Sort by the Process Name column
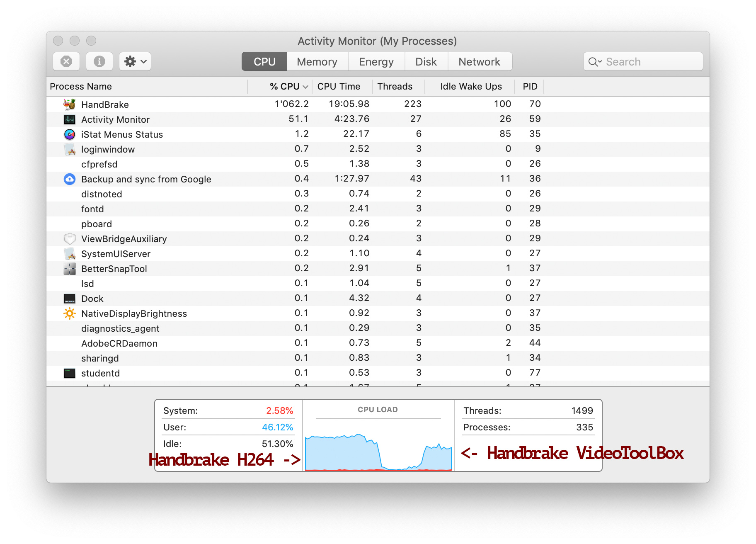The image size is (756, 544). (x=147, y=86)
